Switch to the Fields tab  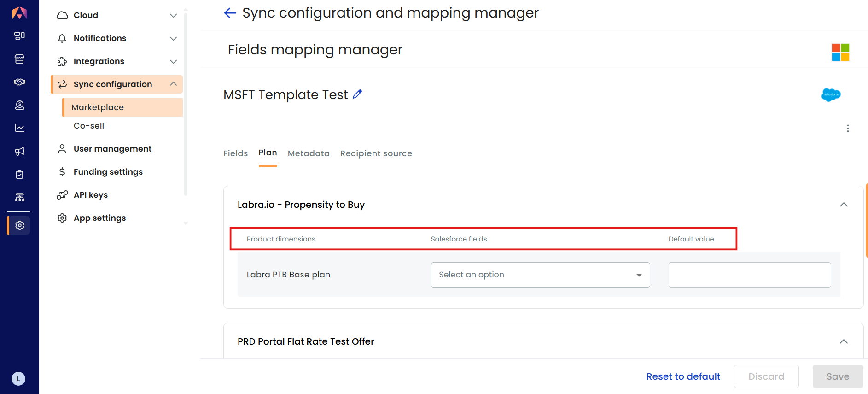pos(235,153)
